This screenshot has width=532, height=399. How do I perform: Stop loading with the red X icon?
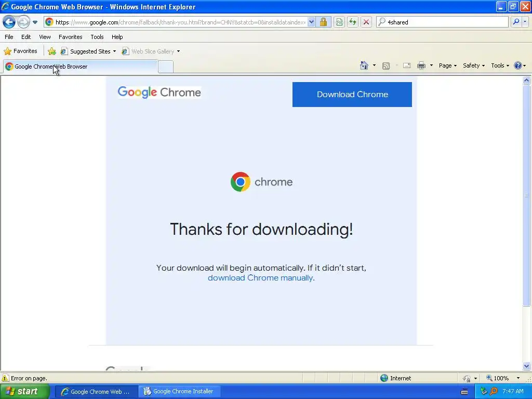coord(366,22)
